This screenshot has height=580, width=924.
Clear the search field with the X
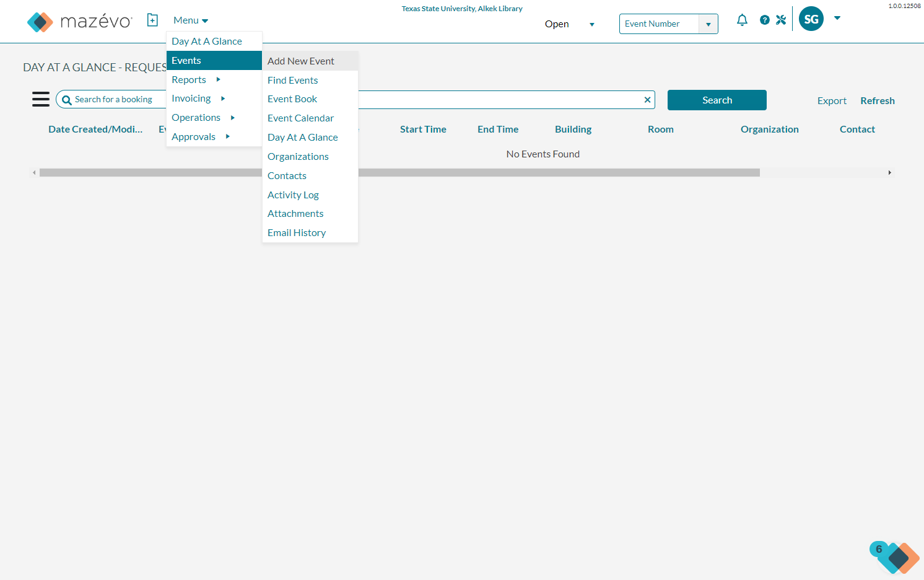647,100
